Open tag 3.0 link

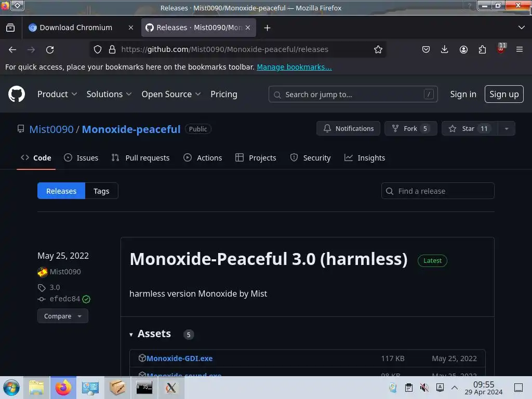(55, 287)
